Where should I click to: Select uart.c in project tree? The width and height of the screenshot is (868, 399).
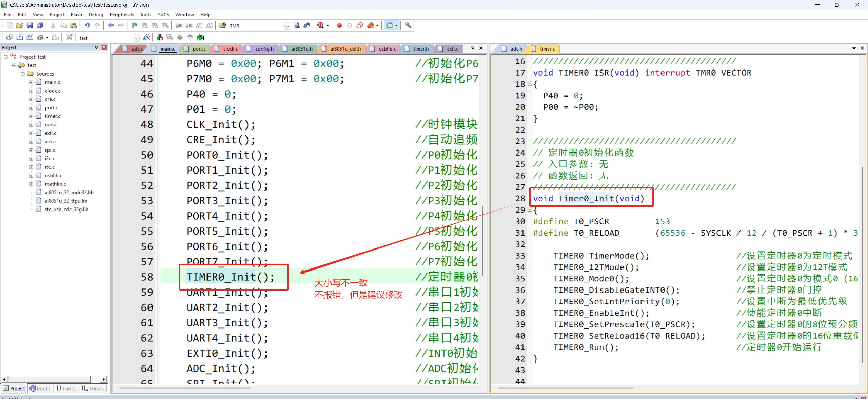[x=51, y=125]
